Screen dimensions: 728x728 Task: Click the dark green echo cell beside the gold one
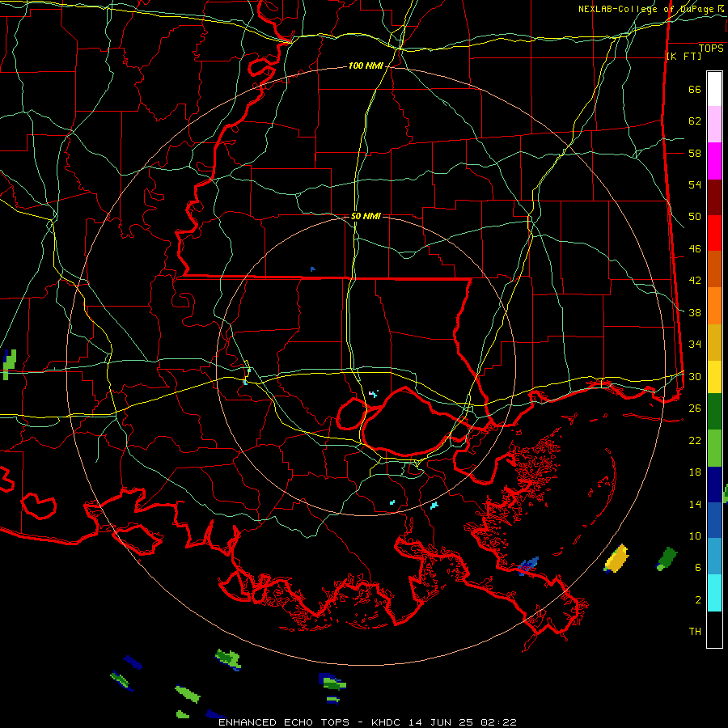[x=667, y=558]
